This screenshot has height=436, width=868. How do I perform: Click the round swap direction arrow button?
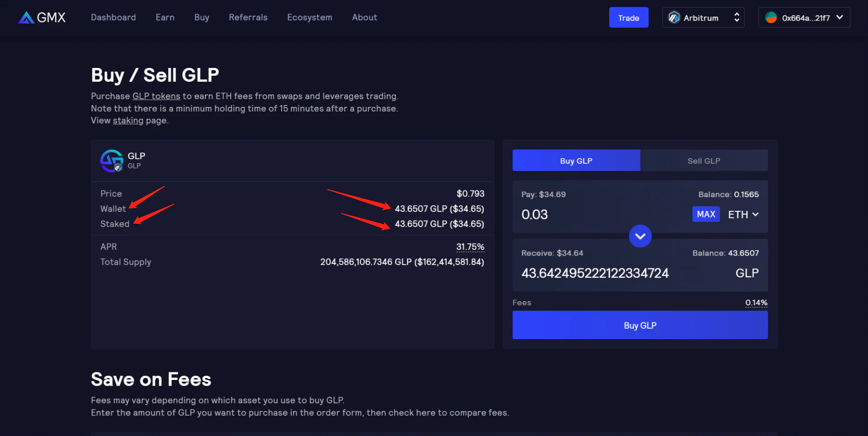coord(640,236)
